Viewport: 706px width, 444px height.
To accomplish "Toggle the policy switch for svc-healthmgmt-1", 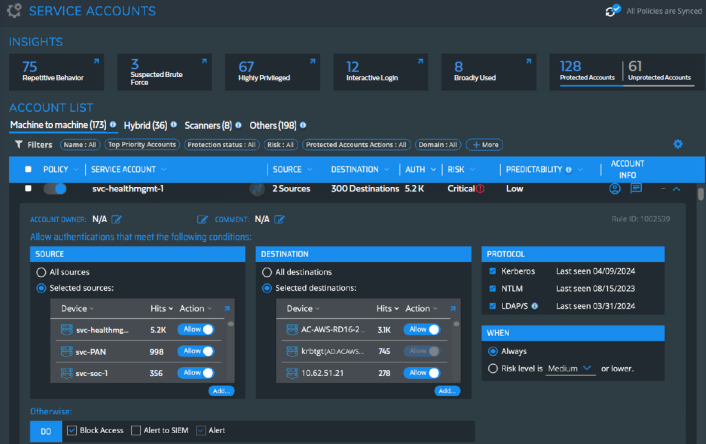I will point(56,188).
